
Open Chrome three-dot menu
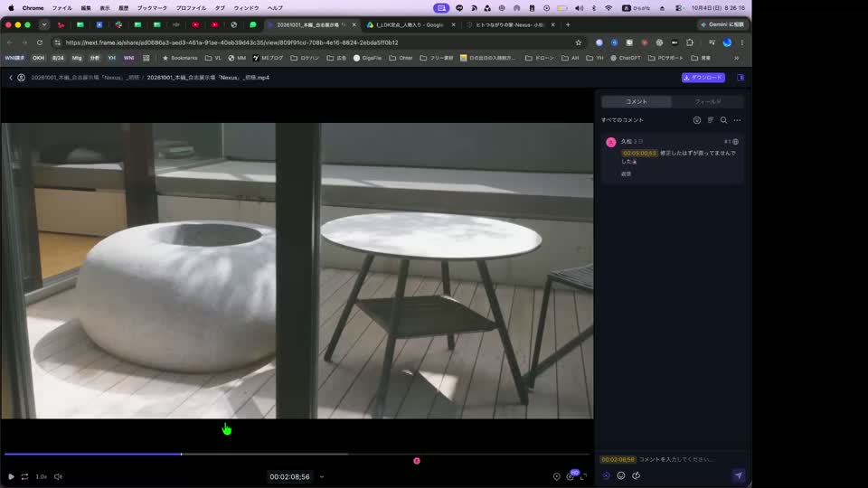[741, 42]
